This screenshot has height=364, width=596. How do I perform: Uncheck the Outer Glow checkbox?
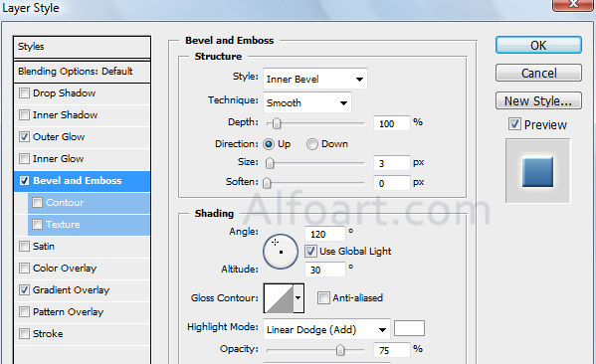click(x=24, y=137)
